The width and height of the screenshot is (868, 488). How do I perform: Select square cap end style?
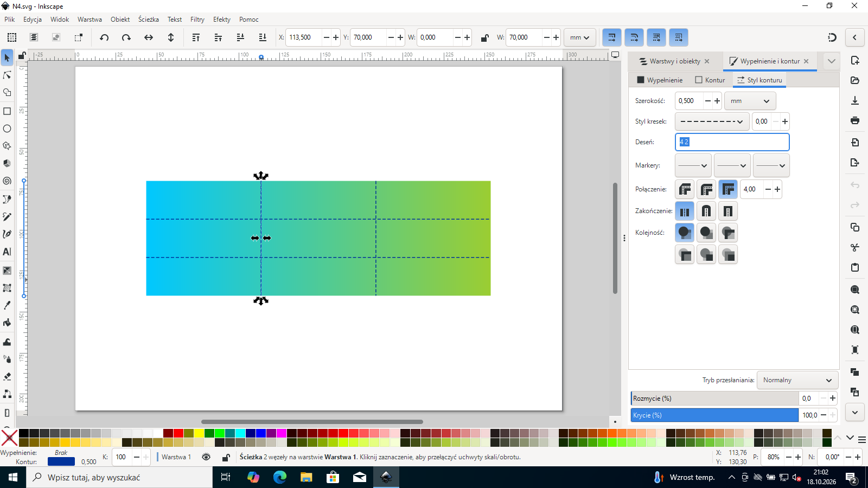pyautogui.click(x=728, y=211)
